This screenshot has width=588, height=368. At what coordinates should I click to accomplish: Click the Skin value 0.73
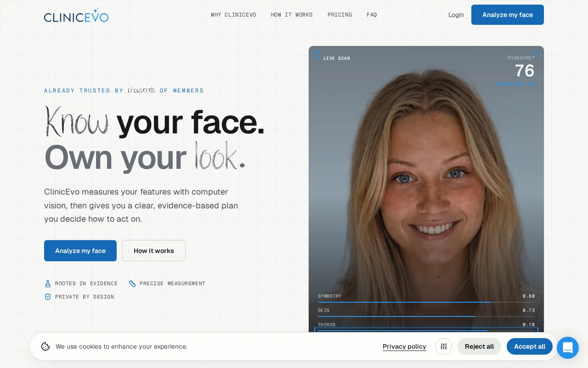(x=529, y=310)
